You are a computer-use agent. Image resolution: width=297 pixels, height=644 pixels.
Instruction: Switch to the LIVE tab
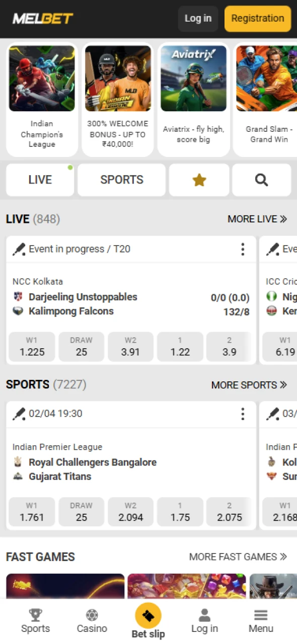point(40,180)
